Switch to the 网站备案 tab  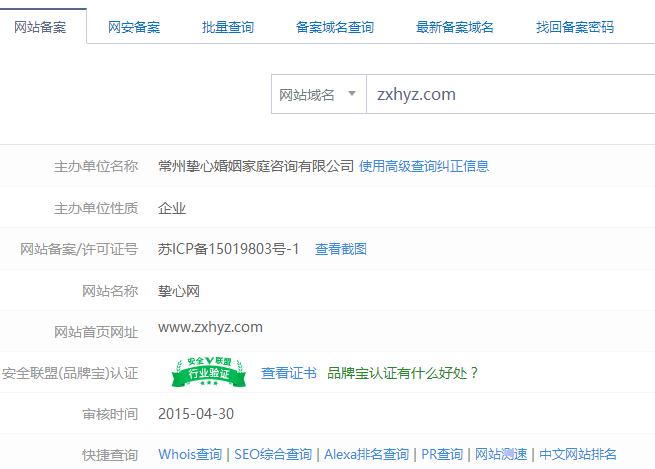(41, 27)
